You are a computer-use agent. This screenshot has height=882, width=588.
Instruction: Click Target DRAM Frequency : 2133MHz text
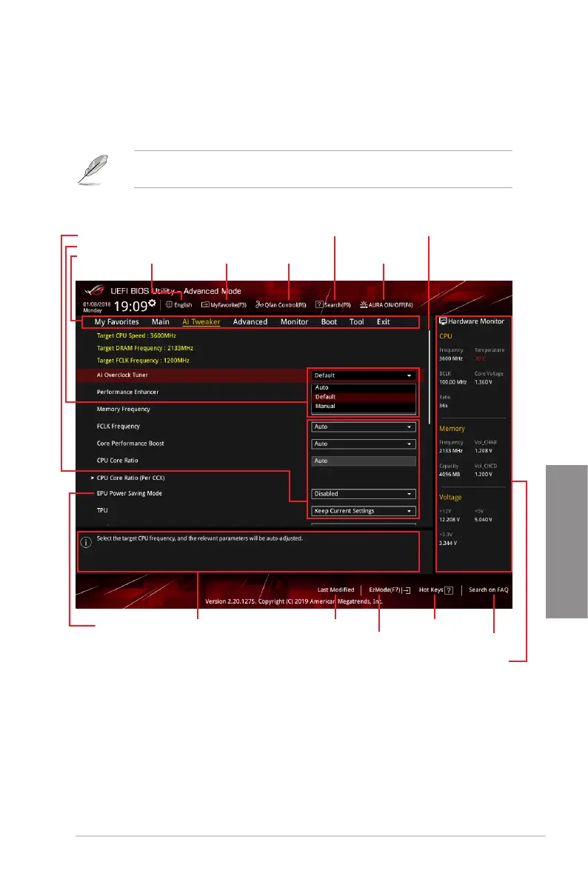point(144,348)
